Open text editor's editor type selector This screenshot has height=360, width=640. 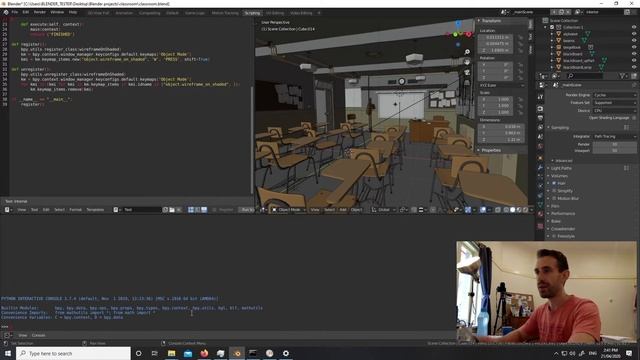click(x=8, y=210)
